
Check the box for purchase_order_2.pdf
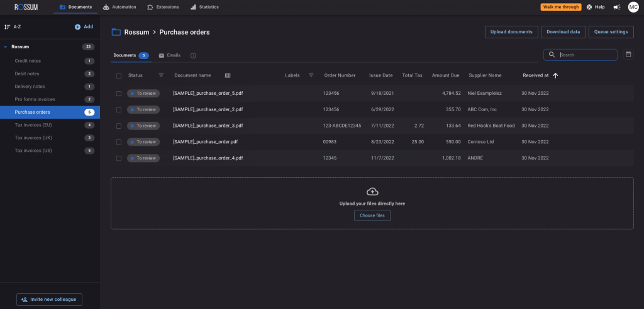119,109
